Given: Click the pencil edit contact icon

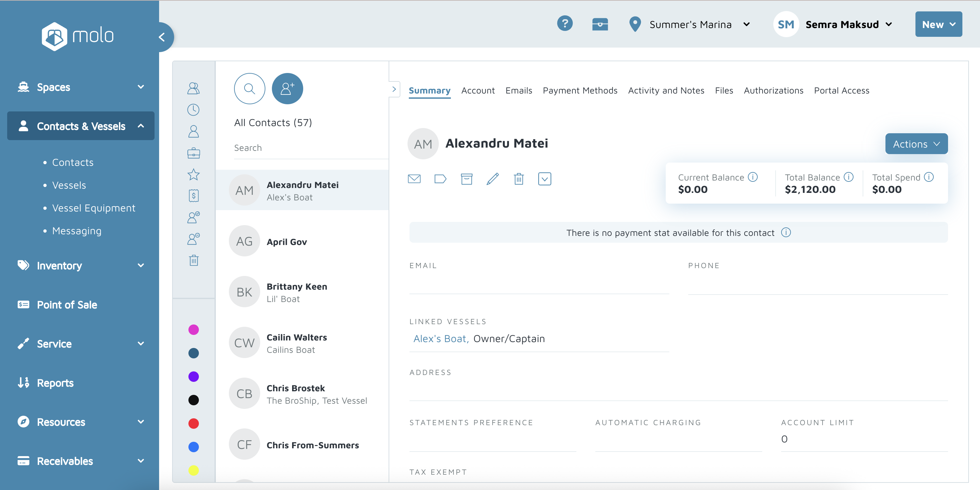Looking at the screenshot, I should [x=492, y=179].
